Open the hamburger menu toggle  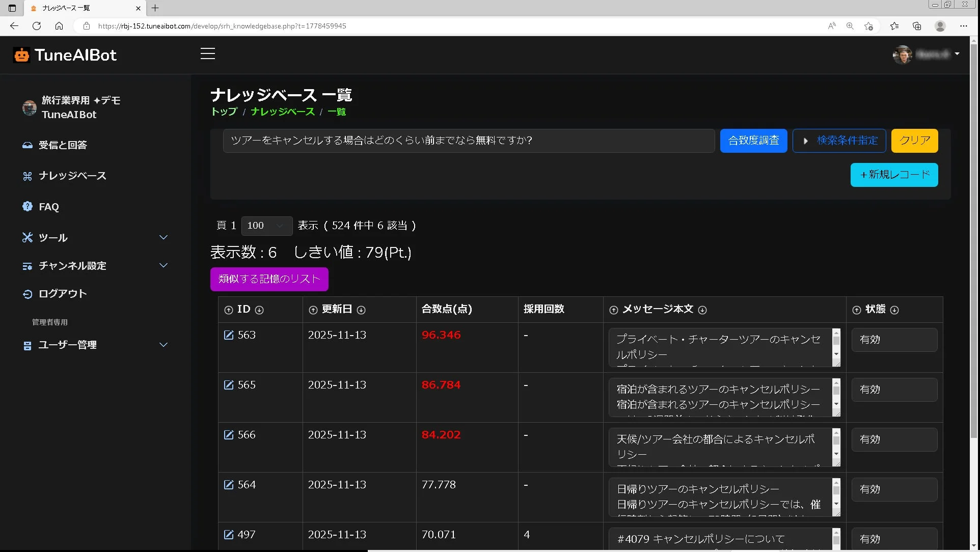click(x=207, y=54)
